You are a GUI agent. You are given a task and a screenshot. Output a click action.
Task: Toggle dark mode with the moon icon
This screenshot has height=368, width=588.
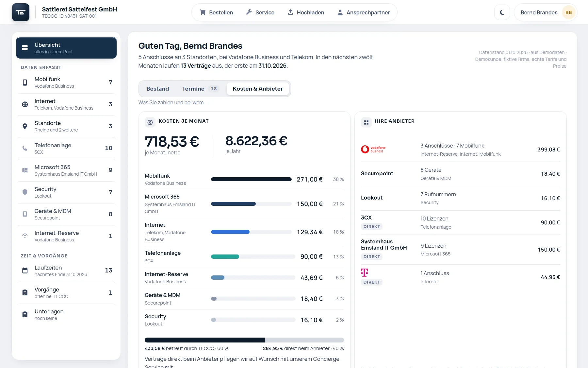point(502,12)
